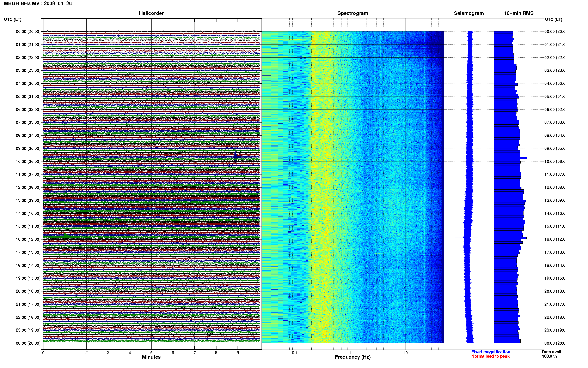This screenshot has width=588, height=368.
Task: Click the longest RMS bar just before 10:00
Action: [510, 158]
